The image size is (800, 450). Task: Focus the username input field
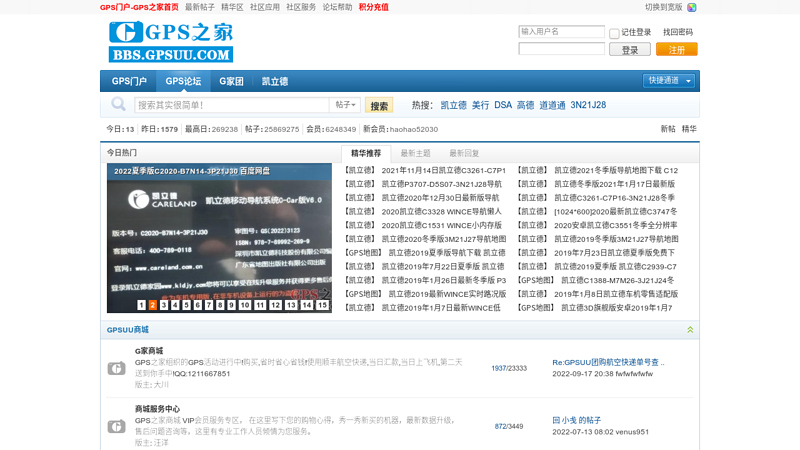561,32
